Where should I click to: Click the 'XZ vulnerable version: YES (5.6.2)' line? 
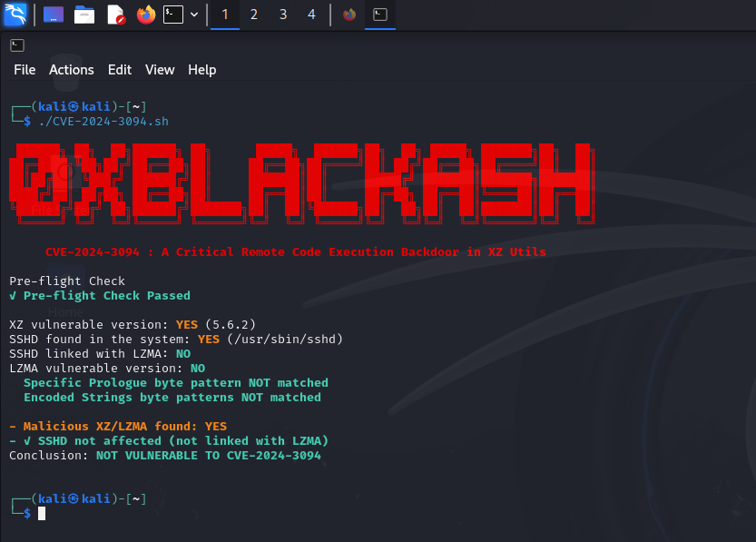[x=133, y=324]
